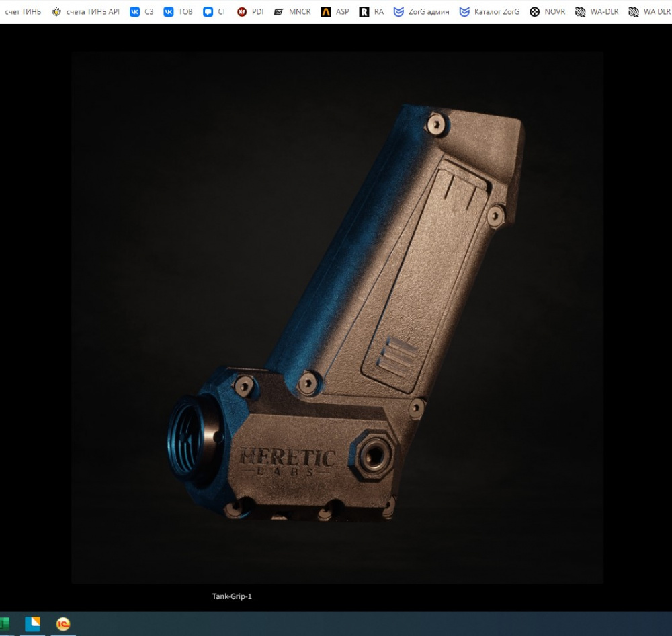Open the green app at taskbar edge
This screenshot has height=636, width=672.
[3, 624]
